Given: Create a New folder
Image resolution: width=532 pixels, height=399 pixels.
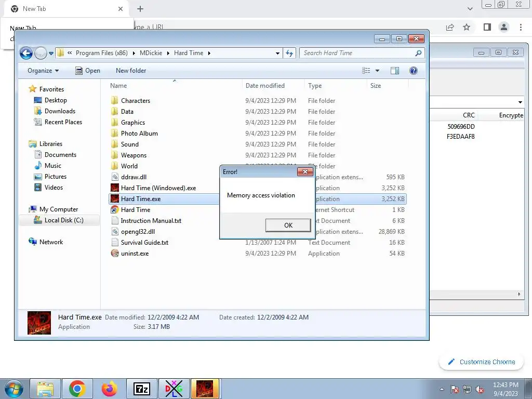Looking at the screenshot, I should [x=131, y=71].
